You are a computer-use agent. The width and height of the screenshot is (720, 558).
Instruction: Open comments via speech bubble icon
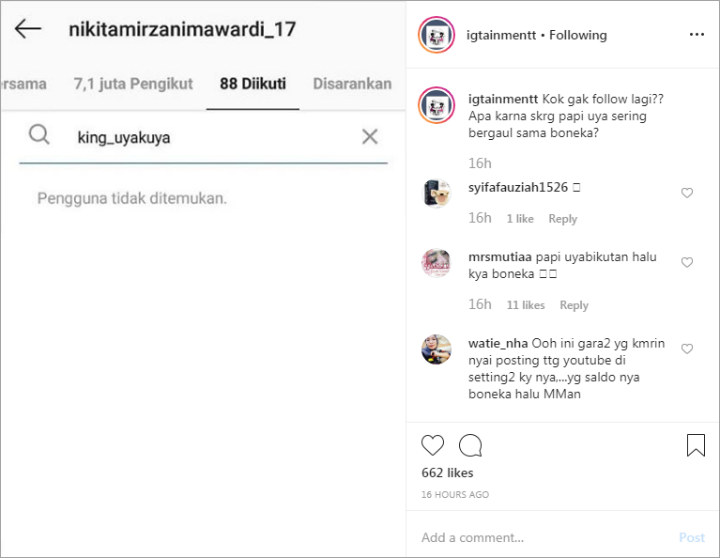point(471,445)
